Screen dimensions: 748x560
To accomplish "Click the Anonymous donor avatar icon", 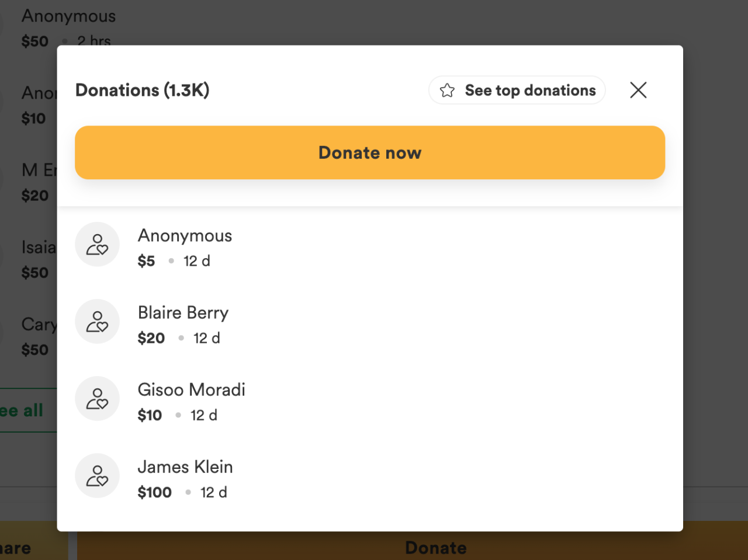I will 97,244.
